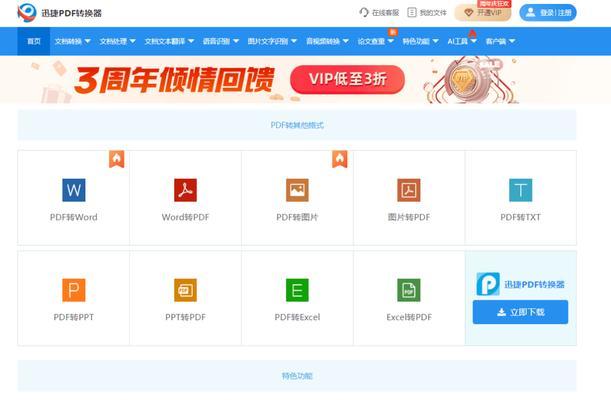Viewport: 611px width, 400px height.
Task: Open the Word转PDF text link
Action: [x=185, y=217]
